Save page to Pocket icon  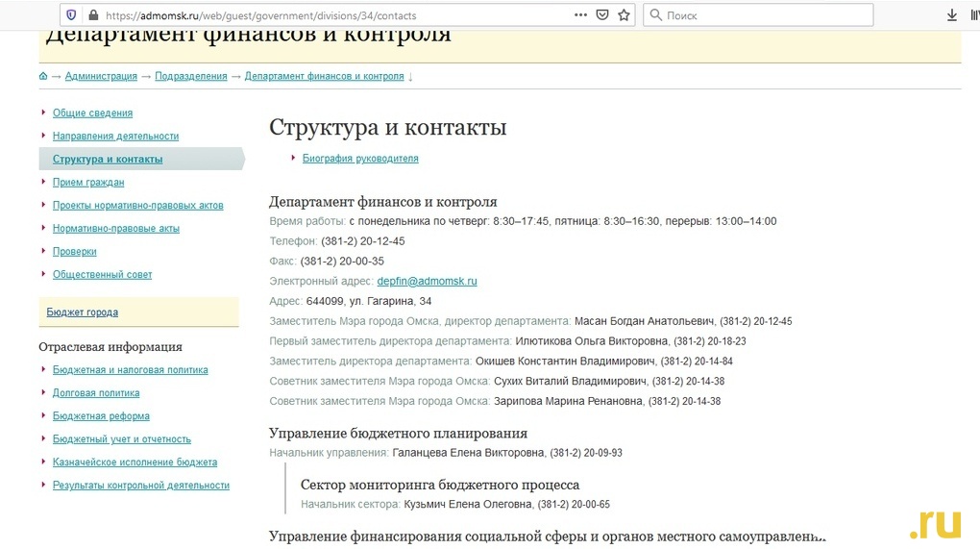[x=602, y=15]
